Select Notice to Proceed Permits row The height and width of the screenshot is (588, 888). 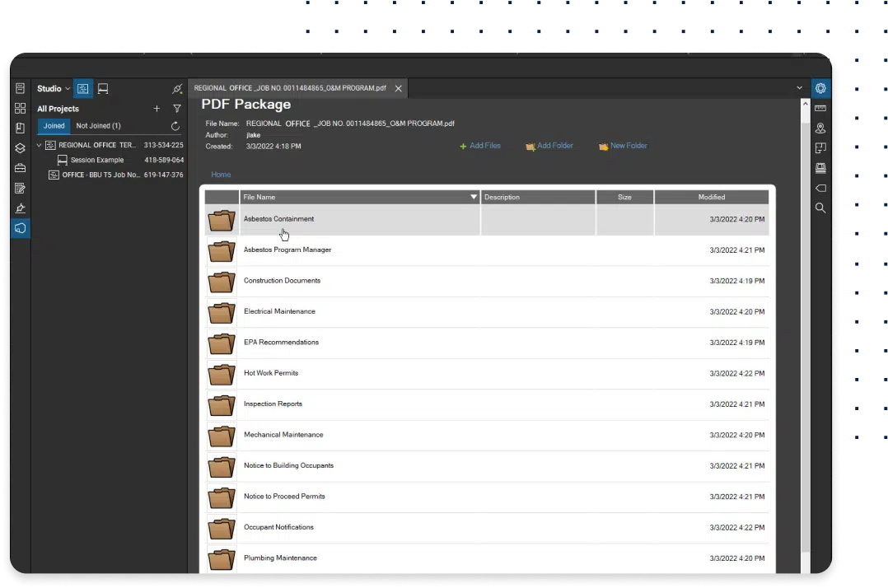(487, 497)
